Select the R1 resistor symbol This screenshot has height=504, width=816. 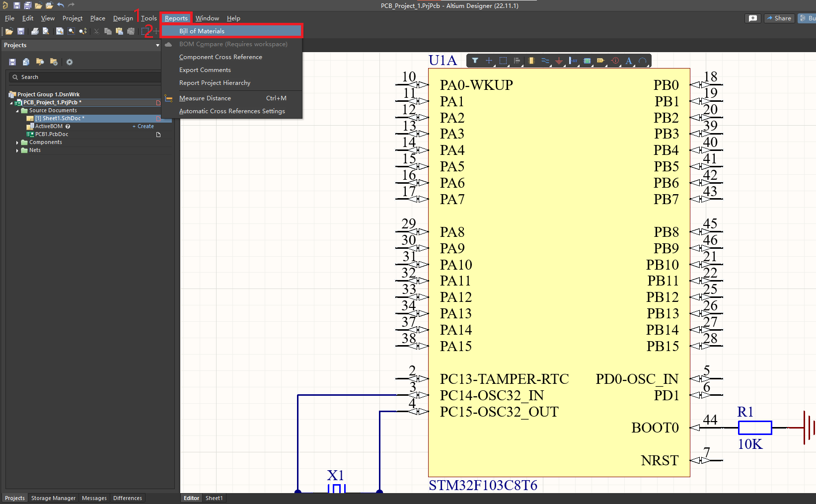click(x=755, y=428)
